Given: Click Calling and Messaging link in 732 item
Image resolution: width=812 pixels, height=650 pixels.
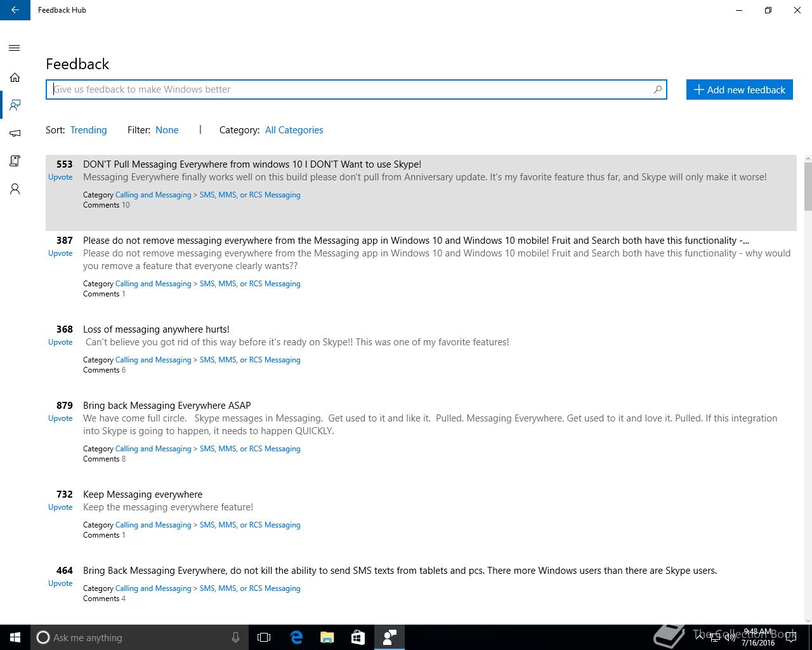Looking at the screenshot, I should 153,525.
